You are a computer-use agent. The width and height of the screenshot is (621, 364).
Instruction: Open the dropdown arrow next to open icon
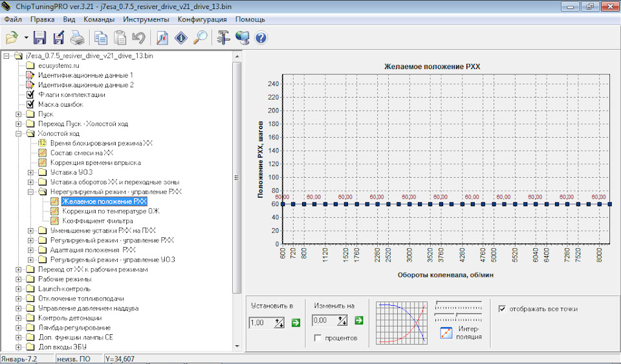pyautogui.click(x=25, y=37)
